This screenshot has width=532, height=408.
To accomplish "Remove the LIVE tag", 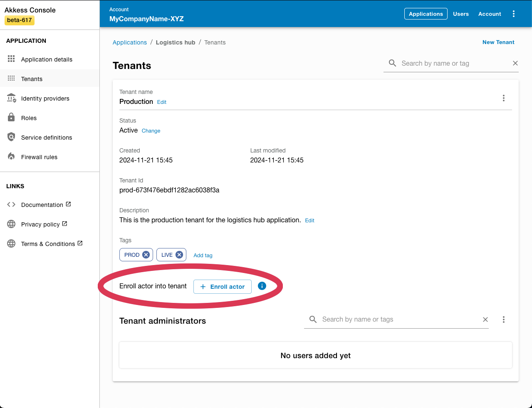I will pos(180,254).
